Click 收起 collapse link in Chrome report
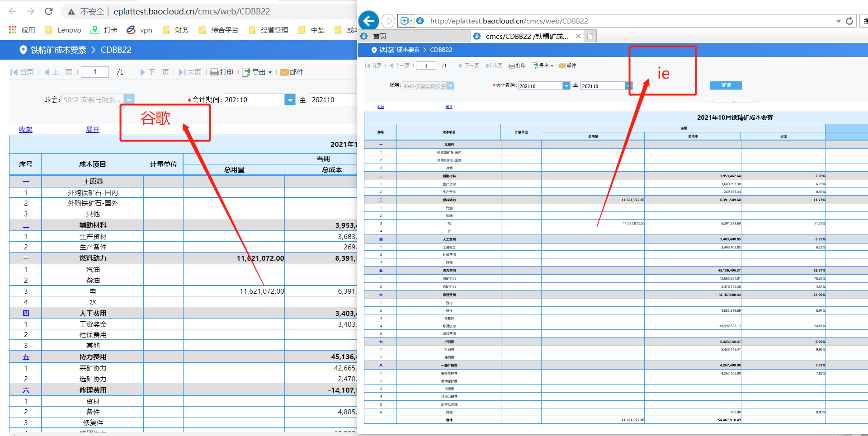This screenshot has width=868, height=436. (x=26, y=130)
